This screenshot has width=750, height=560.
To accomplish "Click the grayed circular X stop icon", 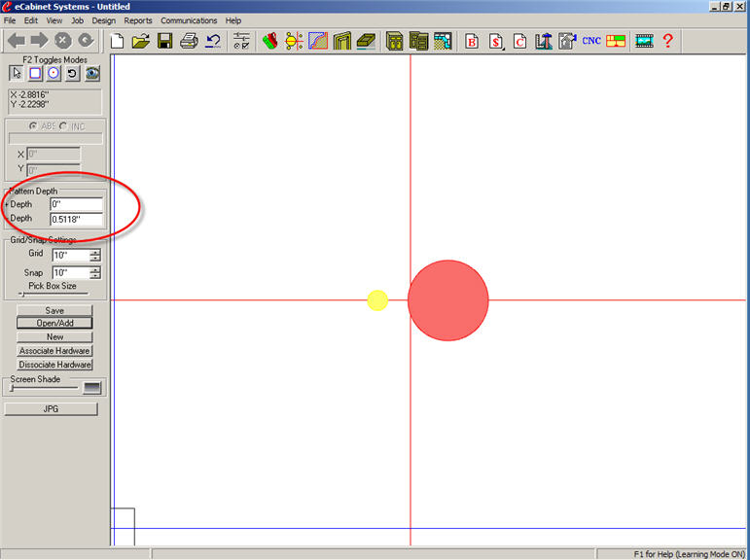I will 62,41.
